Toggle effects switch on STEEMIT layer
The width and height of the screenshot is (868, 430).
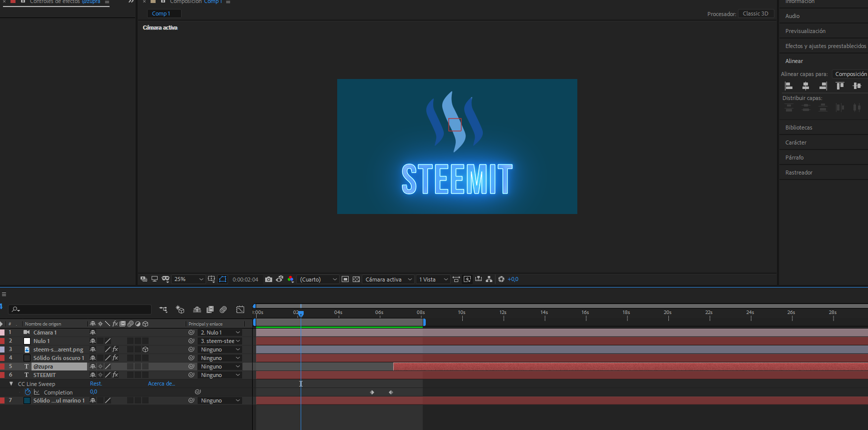coord(115,375)
